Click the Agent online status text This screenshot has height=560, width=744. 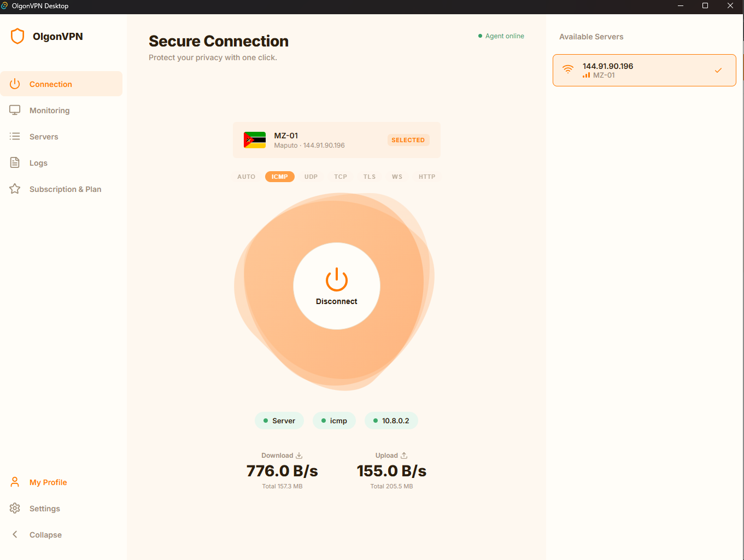(x=505, y=36)
